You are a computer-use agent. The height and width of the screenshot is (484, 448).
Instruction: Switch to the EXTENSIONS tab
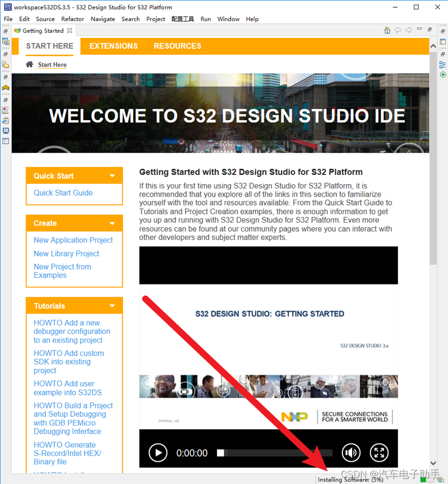(x=113, y=46)
